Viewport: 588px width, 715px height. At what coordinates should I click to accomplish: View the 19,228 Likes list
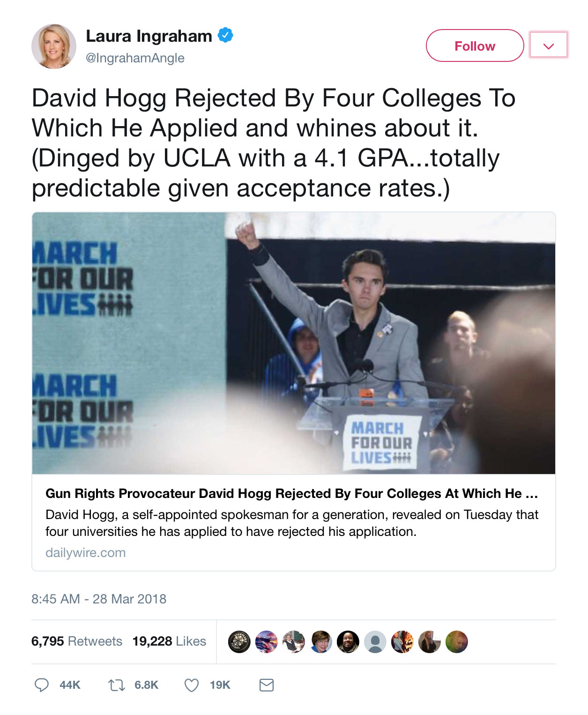point(169,641)
